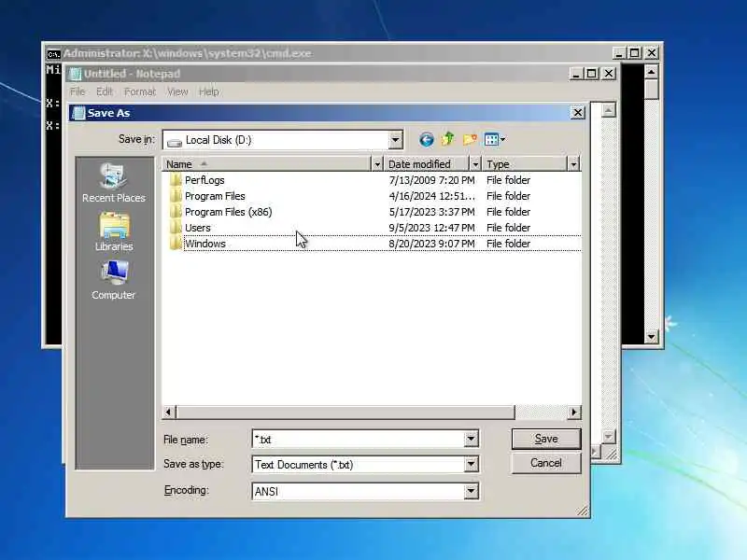Open the File menu in Notepad
Screen dimensions: 747x560
[78, 91]
